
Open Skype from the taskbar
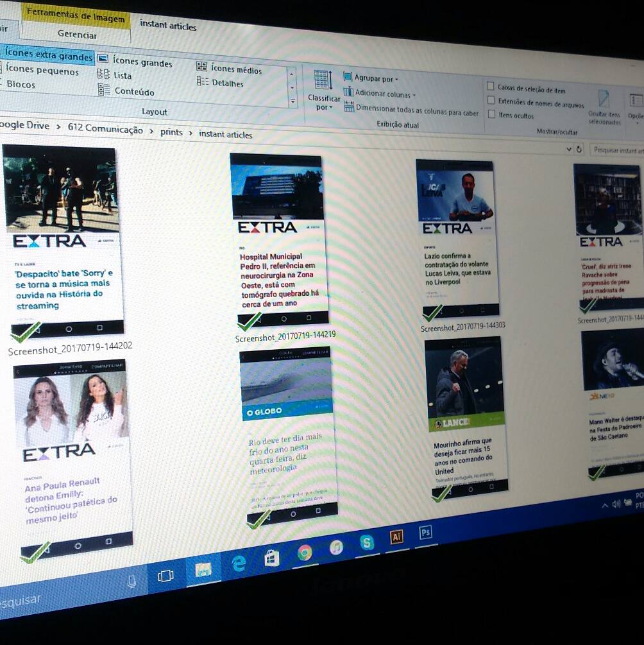coord(367,542)
